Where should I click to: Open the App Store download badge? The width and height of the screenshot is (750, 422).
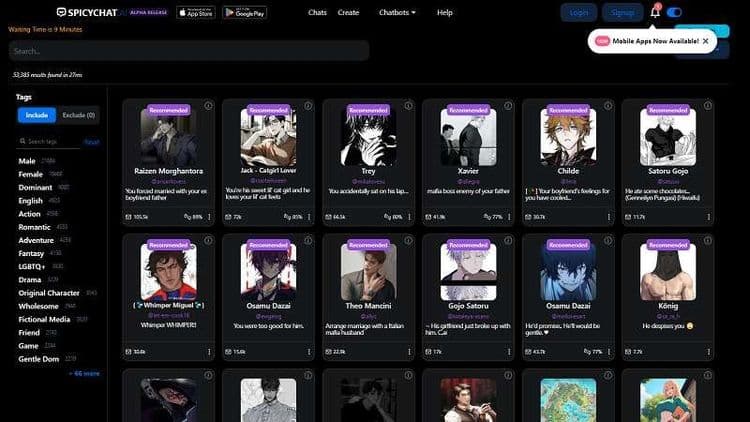coord(194,12)
